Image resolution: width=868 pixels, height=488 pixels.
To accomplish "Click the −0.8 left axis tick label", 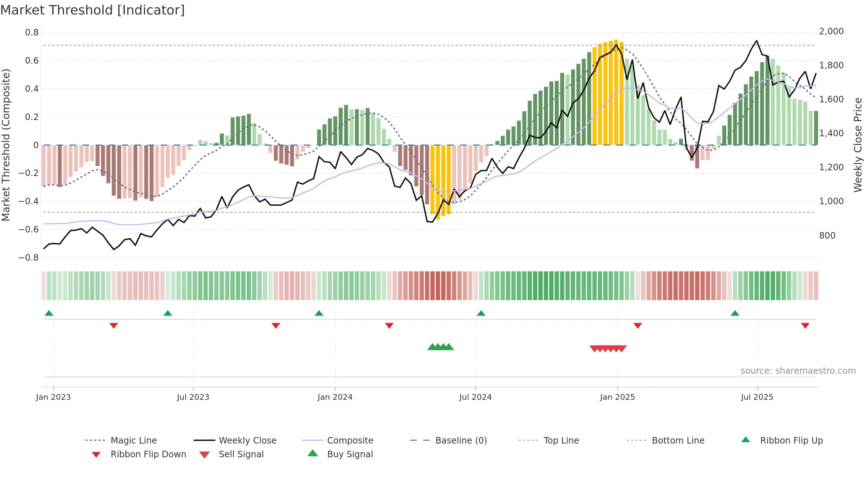I will [x=29, y=258].
